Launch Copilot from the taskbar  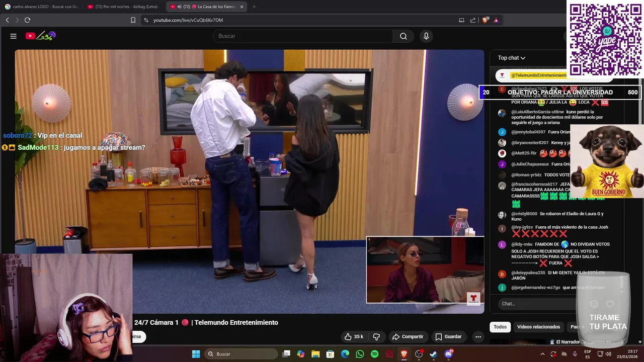point(301,354)
